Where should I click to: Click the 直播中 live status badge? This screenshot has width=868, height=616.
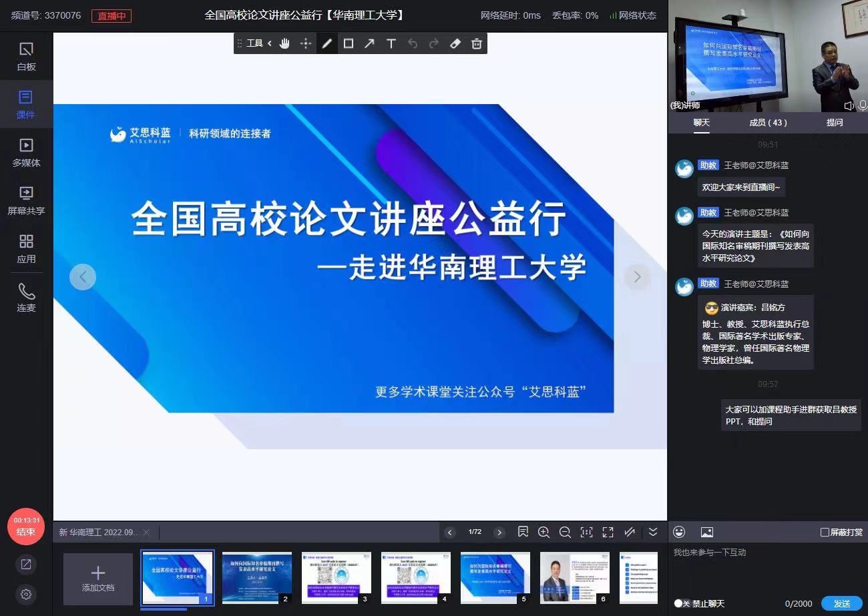[x=112, y=15]
